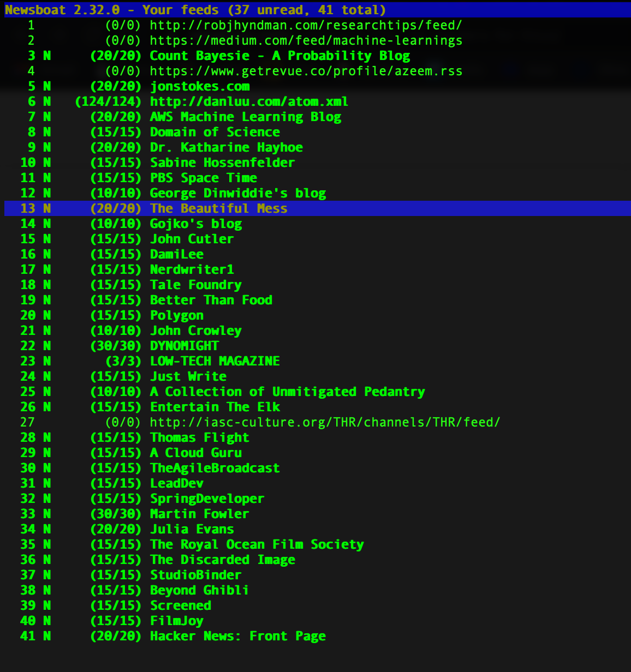Click the Newsboat title bar header
Screen dimensions: 631x672
click(195, 10)
